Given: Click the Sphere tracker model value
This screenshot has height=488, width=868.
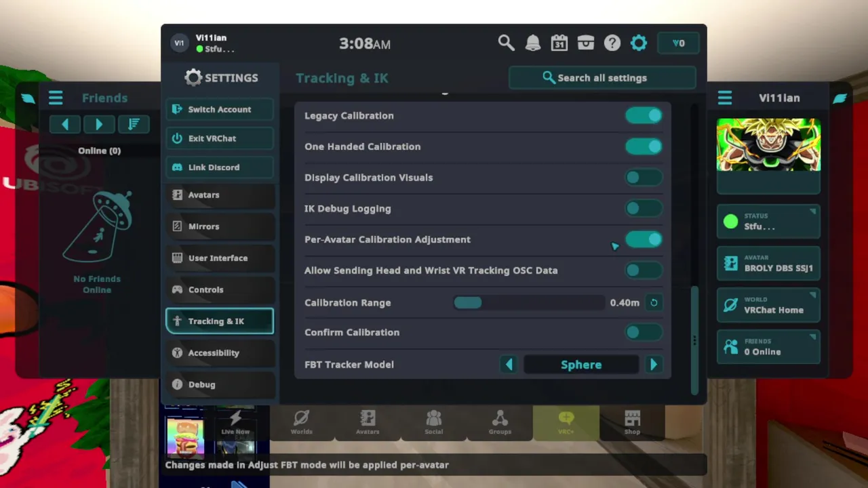Looking at the screenshot, I should (x=581, y=365).
